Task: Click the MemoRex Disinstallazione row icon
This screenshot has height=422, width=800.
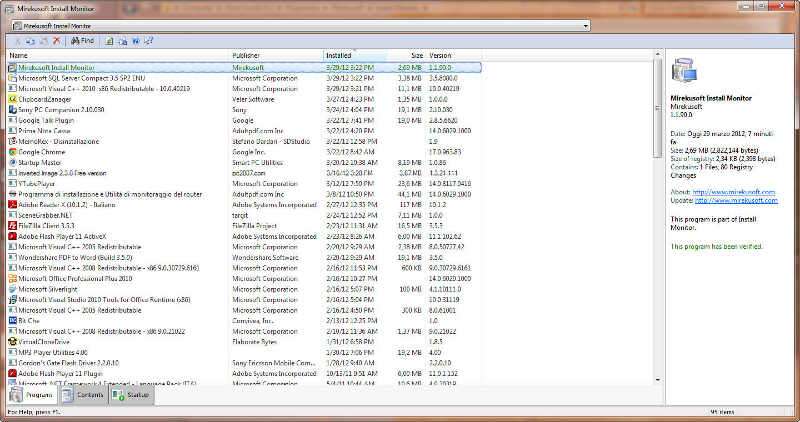Action: tap(13, 141)
